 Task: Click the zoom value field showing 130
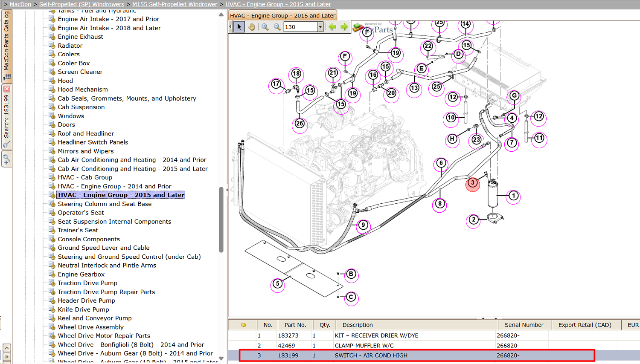click(300, 27)
